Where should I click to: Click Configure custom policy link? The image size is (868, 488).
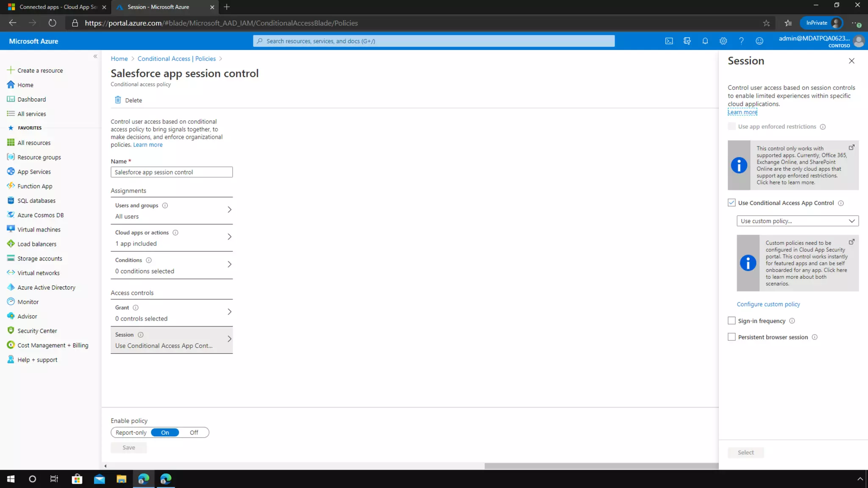[x=768, y=304]
